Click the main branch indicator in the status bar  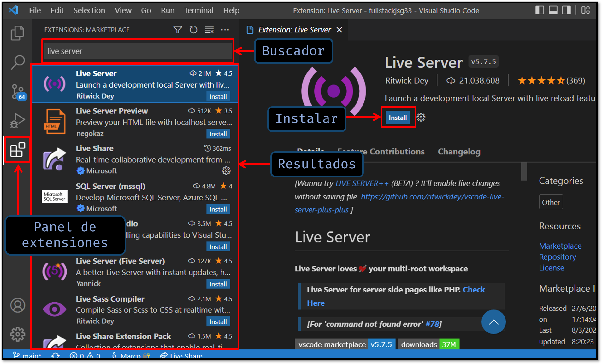pos(27,356)
